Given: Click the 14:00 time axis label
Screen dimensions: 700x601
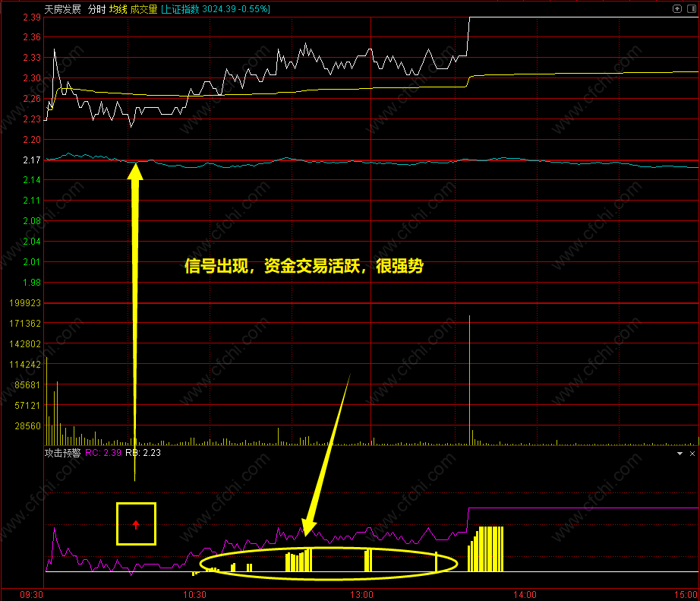Looking at the screenshot, I should click(525, 595).
